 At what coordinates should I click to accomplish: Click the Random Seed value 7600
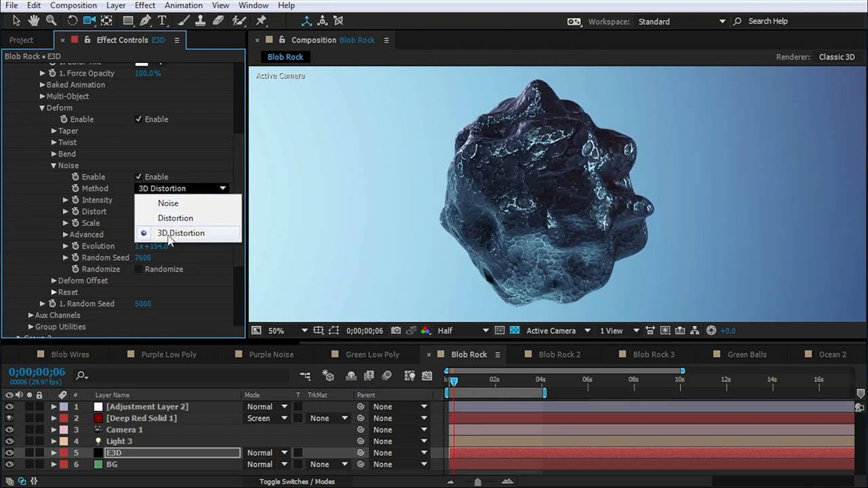pos(143,258)
